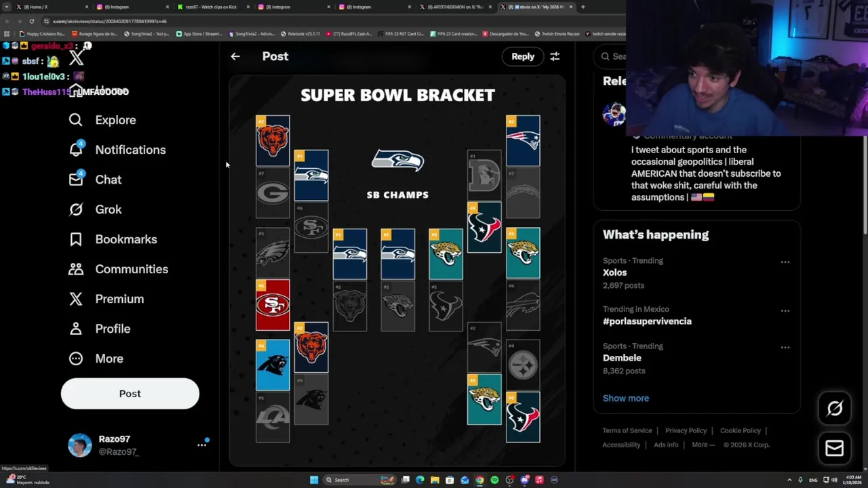Image resolution: width=868 pixels, height=488 pixels.
Task: Open Spotify from the taskbar
Action: (494, 480)
